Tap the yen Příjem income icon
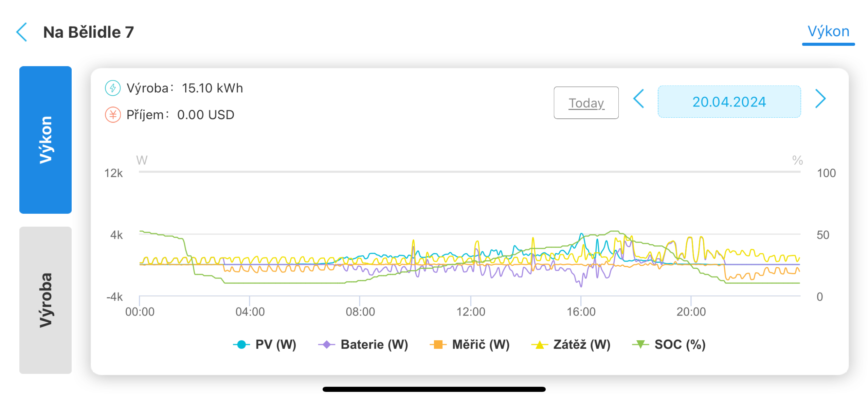868x400 pixels. point(113,115)
